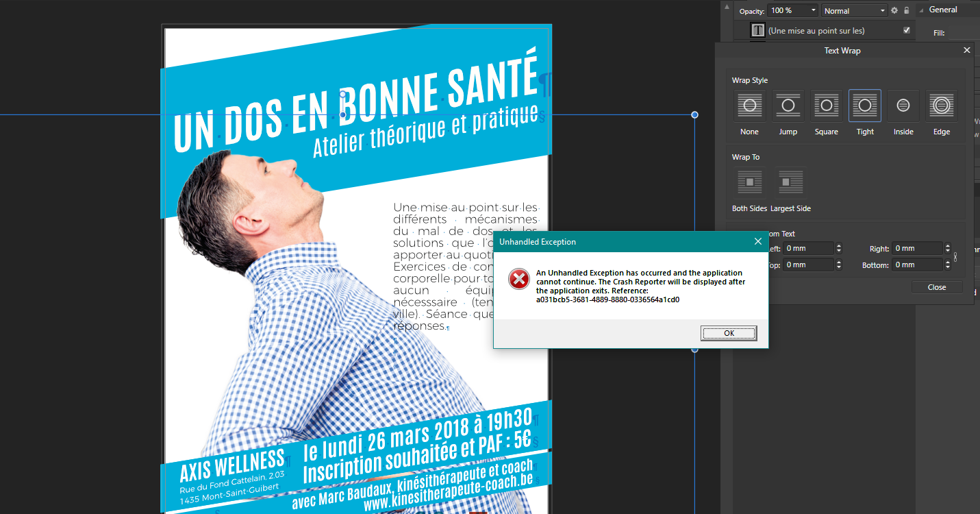This screenshot has width=980, height=514.
Task: Adjust the Left distance stepper arrows
Action: click(838, 249)
